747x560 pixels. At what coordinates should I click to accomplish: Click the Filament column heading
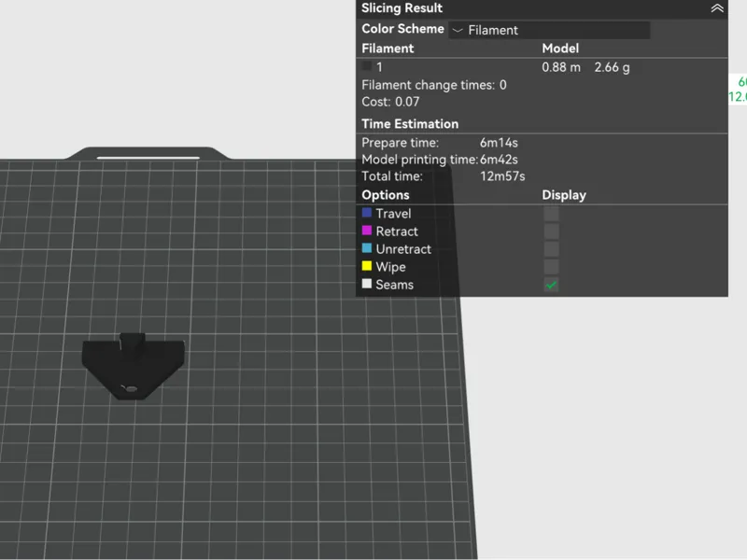(388, 49)
